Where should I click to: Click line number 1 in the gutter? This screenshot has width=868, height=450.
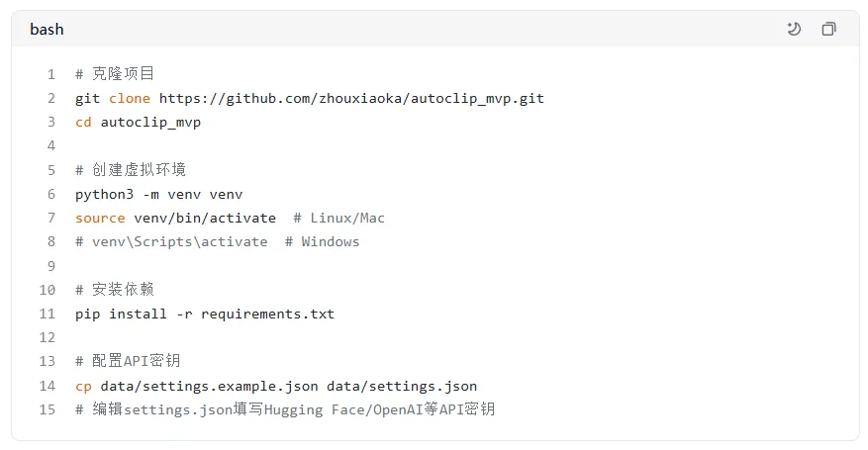click(x=50, y=74)
